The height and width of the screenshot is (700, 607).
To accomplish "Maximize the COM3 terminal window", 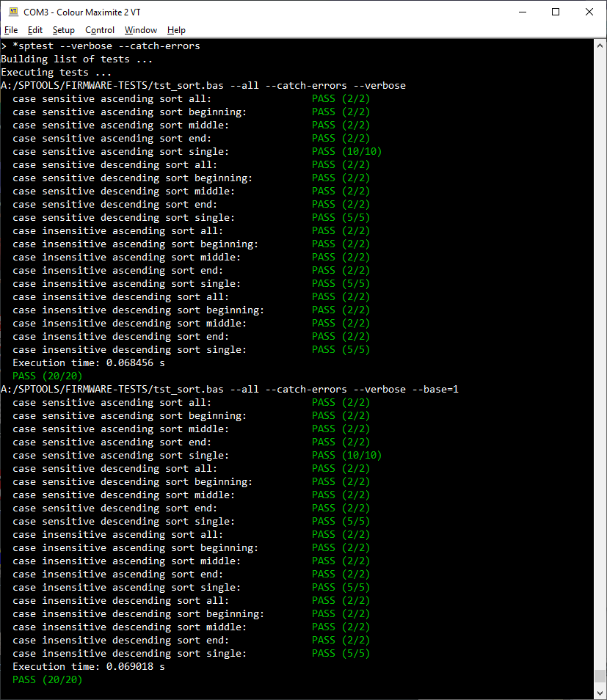I will tap(556, 12).
